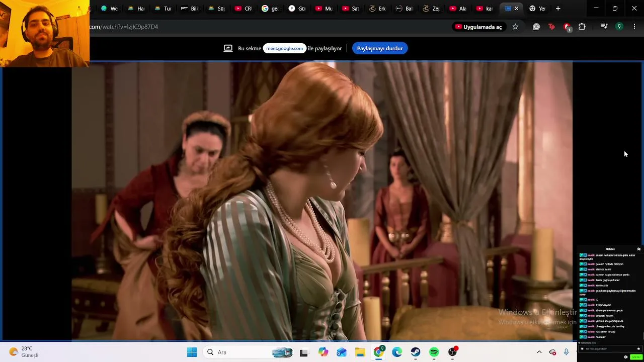
Task: Switch to the 'We' tab
Action: [109, 9]
